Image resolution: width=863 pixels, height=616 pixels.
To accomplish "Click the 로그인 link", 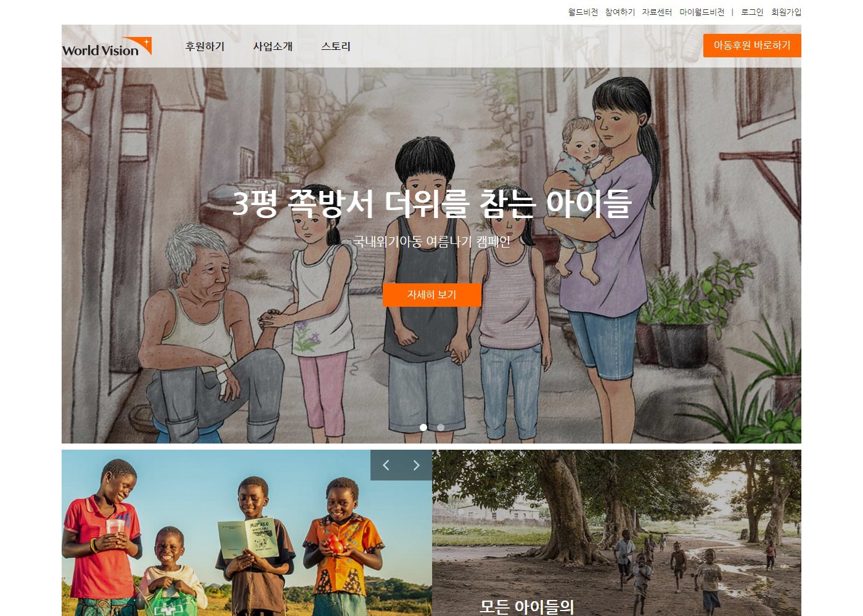I will point(752,12).
